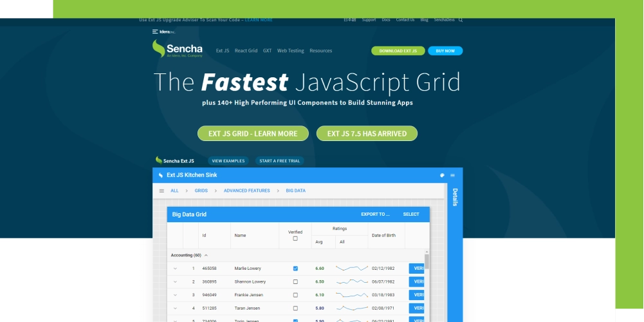Open the Idera hamburger menu icon

click(155, 32)
